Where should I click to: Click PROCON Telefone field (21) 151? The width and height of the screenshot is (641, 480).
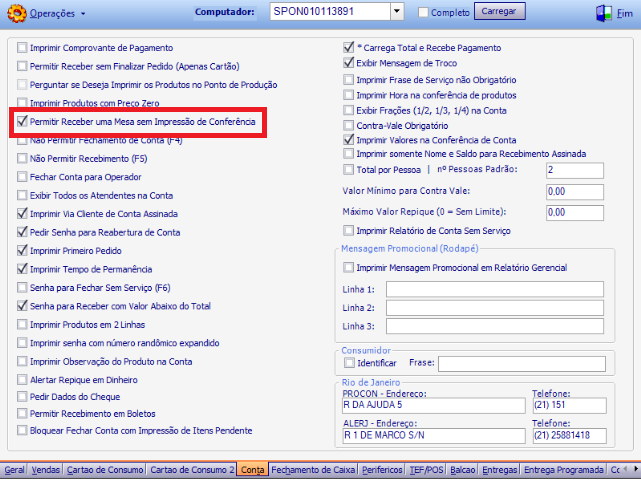pos(570,405)
